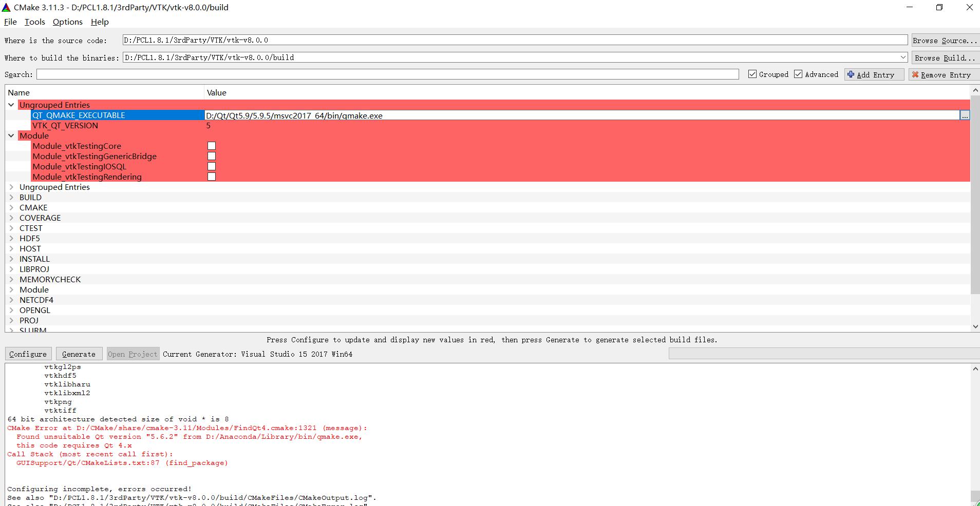Open the Tools menu
Screen dimensions: 980x506
tap(34, 22)
